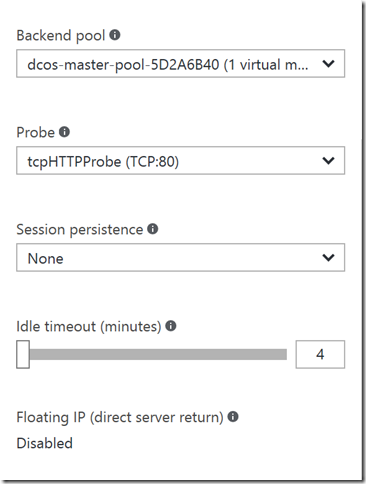Viewport: 366px width, 484px height.
Task: Click the Session persistence info icon
Action: tap(153, 229)
